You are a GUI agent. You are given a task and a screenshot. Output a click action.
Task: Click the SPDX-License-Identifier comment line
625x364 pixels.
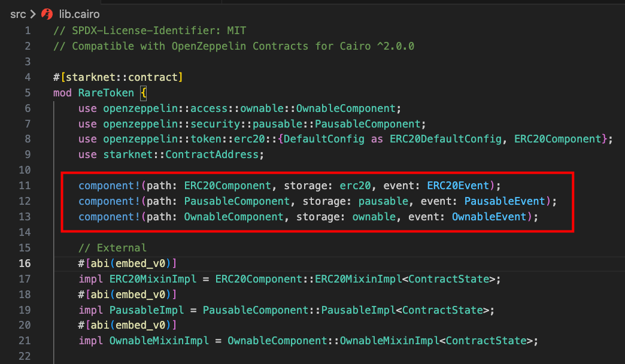click(x=150, y=31)
